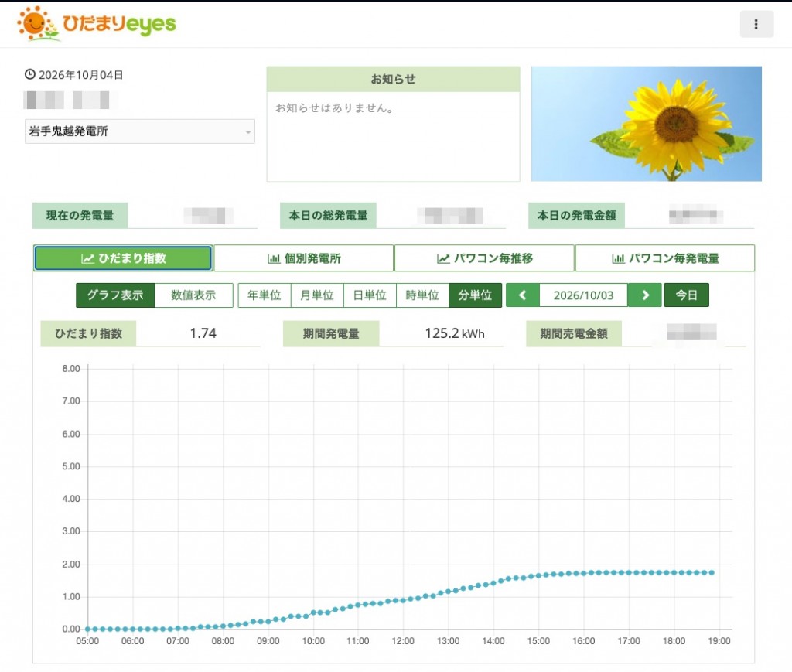Select the 時単位 time unit
Screen dimensions: 792x672
click(x=422, y=295)
